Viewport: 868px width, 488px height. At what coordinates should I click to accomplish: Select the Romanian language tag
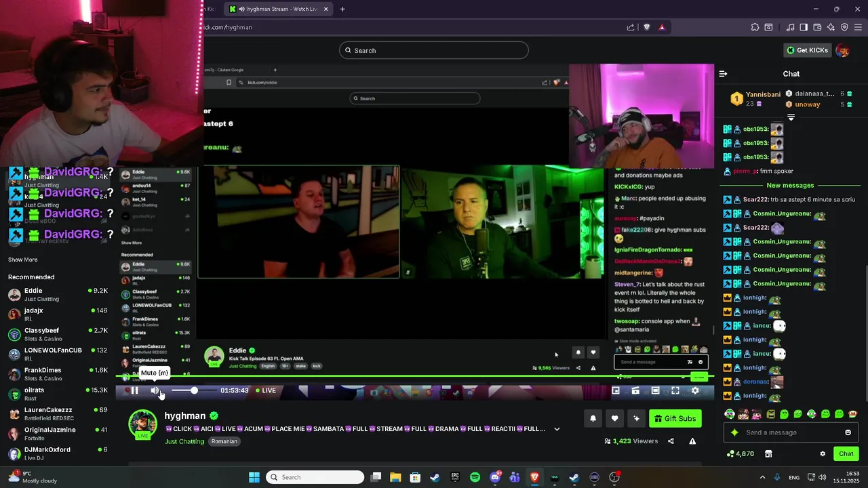[224, 441]
